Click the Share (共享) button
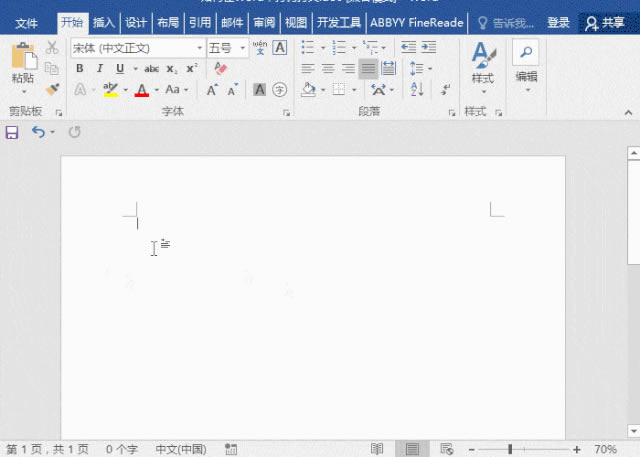The height and width of the screenshot is (457, 640). 605,23
